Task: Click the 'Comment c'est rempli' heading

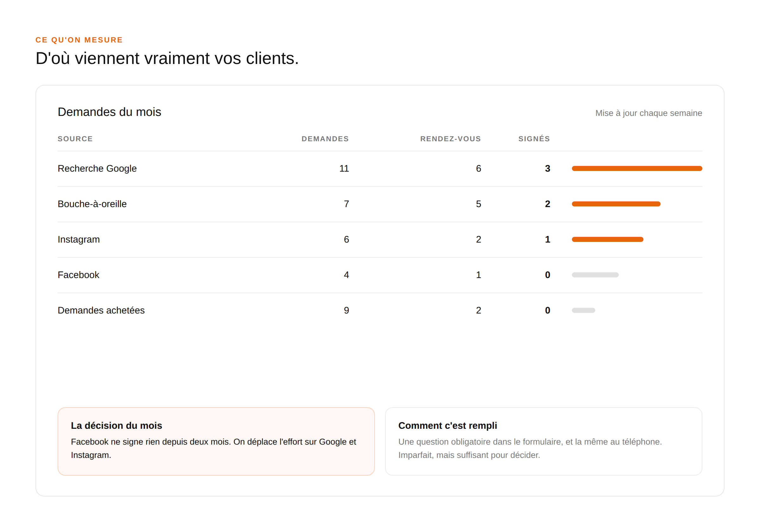Action: 447,425
